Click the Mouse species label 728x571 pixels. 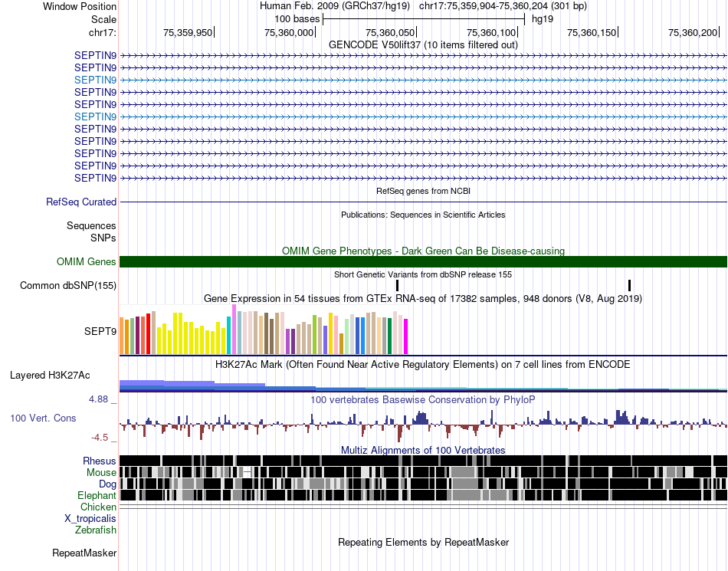(101, 473)
